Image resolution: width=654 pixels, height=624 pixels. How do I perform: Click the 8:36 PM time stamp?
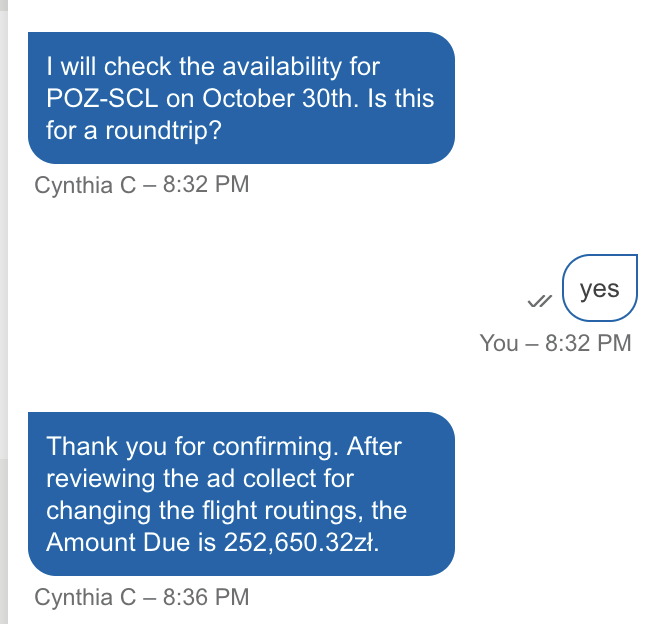click(206, 597)
